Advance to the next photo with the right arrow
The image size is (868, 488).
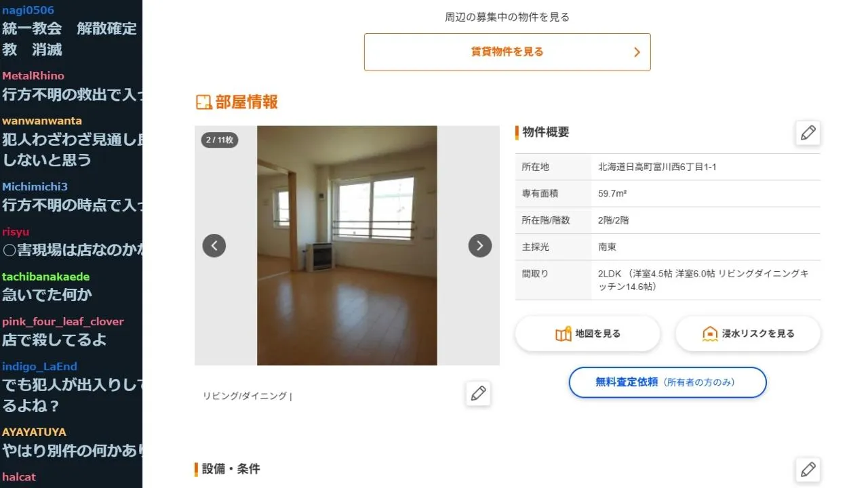[x=480, y=245]
